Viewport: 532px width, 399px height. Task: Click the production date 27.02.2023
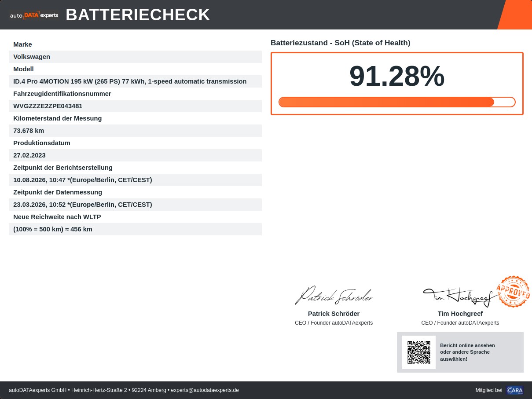(29, 155)
